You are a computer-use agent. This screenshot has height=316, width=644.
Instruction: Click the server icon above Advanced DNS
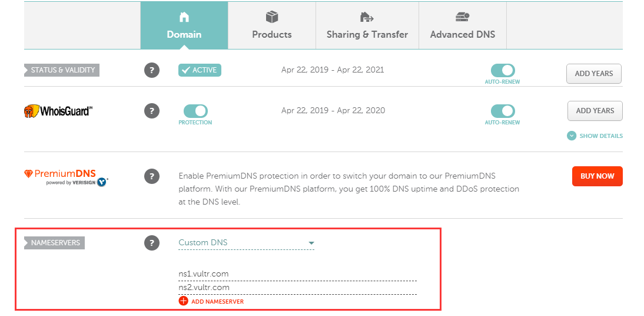(x=463, y=17)
